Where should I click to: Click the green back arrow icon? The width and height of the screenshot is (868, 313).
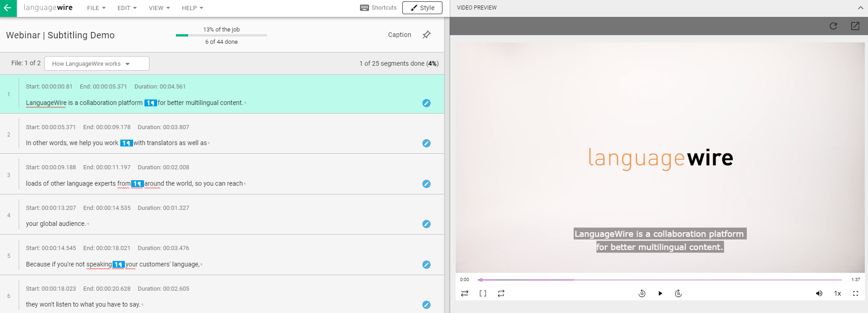tap(8, 8)
